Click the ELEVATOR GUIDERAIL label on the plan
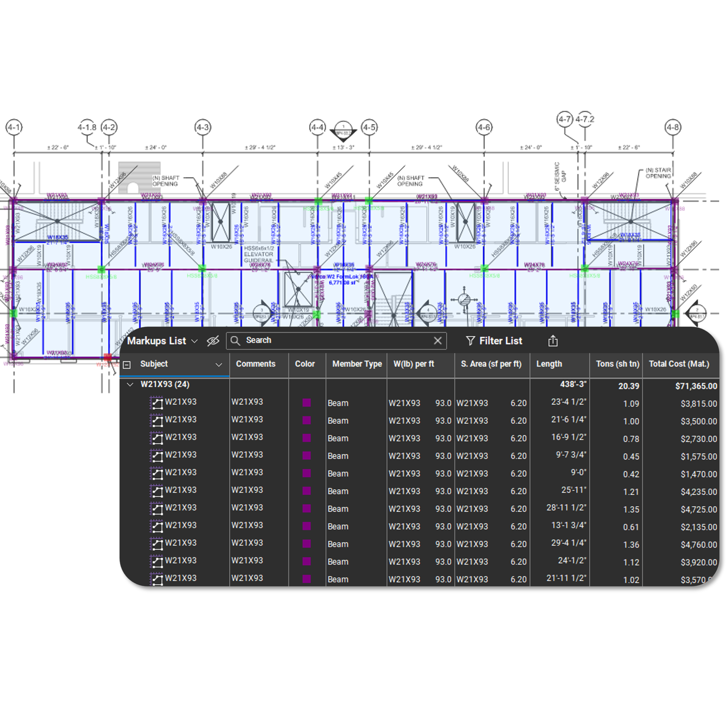This screenshot has width=728, height=713. [259, 257]
